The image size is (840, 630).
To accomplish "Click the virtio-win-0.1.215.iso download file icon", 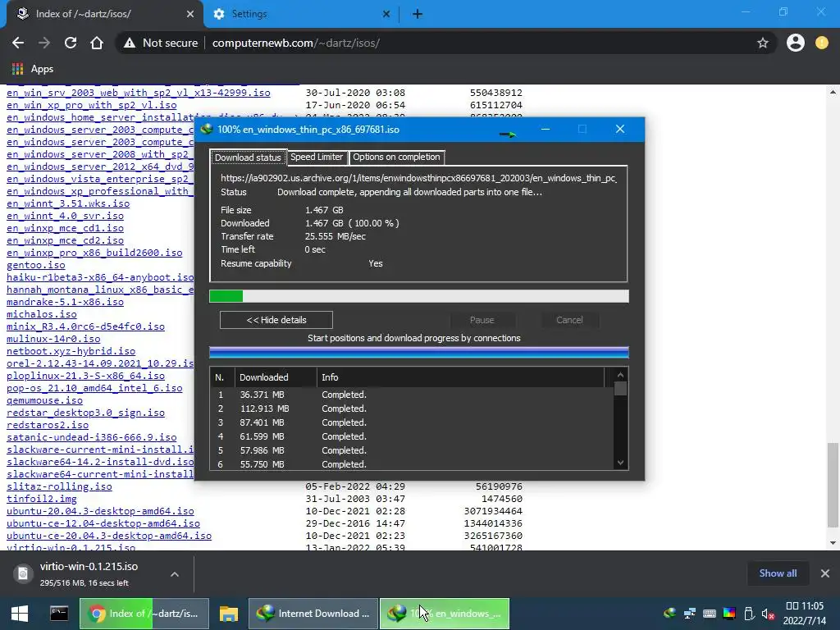I will coord(22,573).
